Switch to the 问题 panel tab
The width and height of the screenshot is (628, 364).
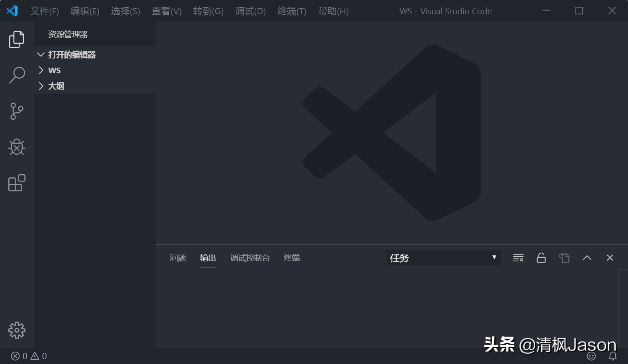pyautogui.click(x=178, y=258)
